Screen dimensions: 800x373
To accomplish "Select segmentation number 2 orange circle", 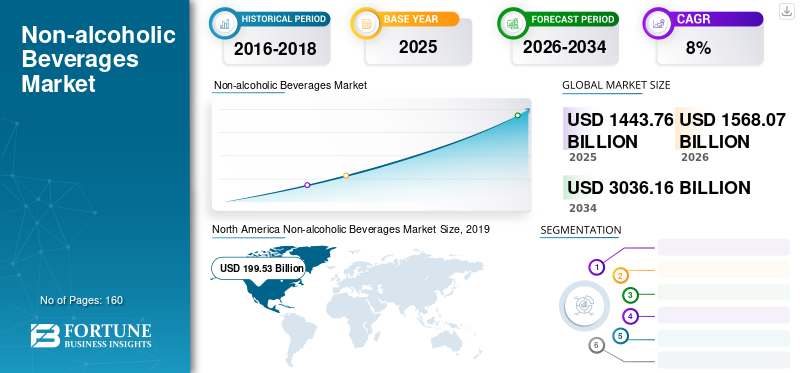I will (x=620, y=276).
